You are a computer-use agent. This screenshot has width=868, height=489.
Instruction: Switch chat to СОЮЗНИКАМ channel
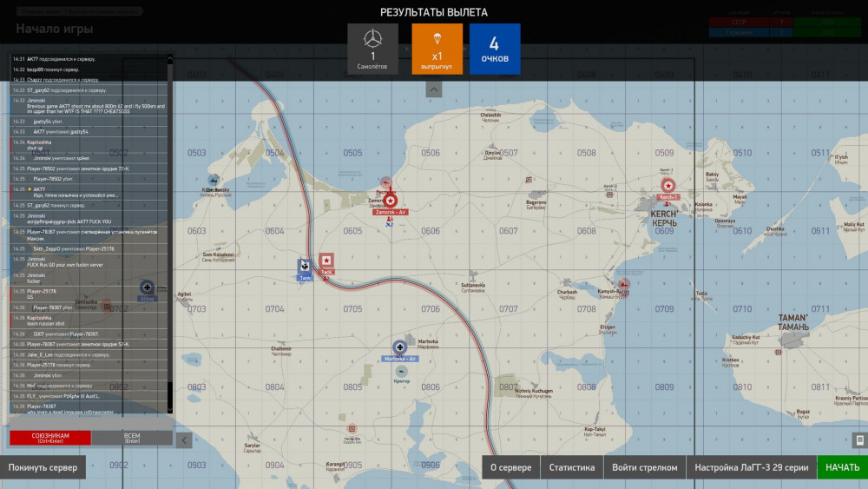[50, 438]
